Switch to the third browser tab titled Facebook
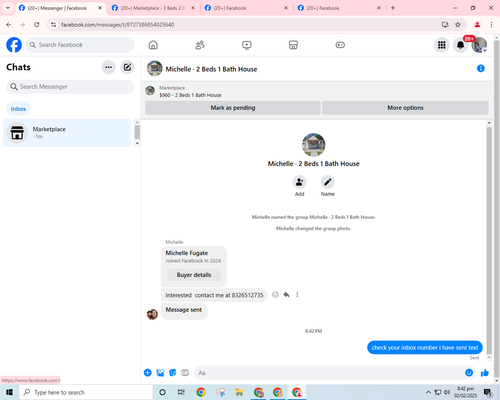 pyautogui.click(x=246, y=8)
